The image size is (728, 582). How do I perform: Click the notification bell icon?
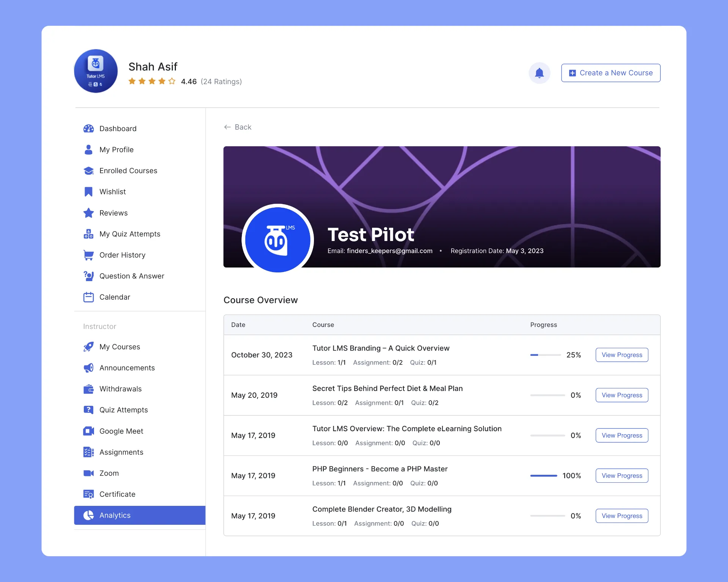[539, 72]
